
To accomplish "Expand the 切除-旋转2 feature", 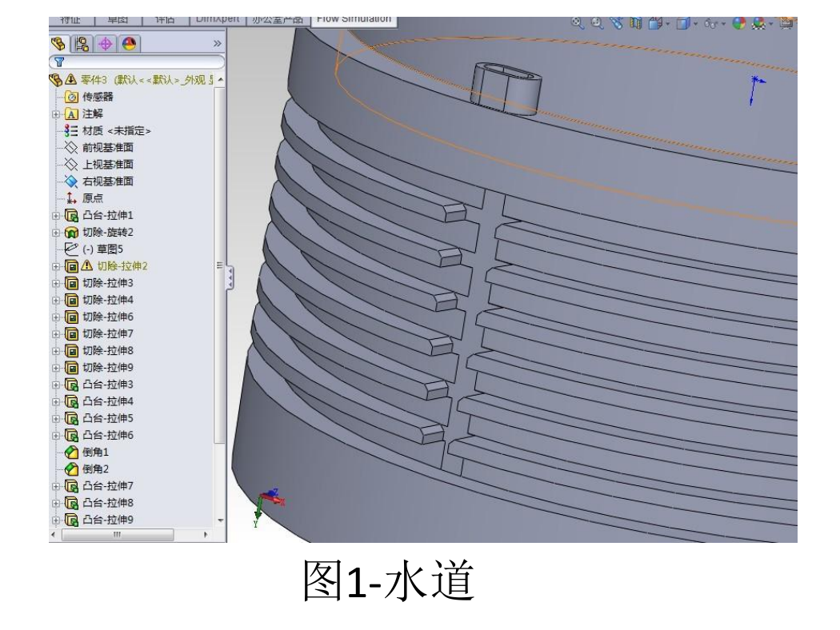I will point(56,233).
